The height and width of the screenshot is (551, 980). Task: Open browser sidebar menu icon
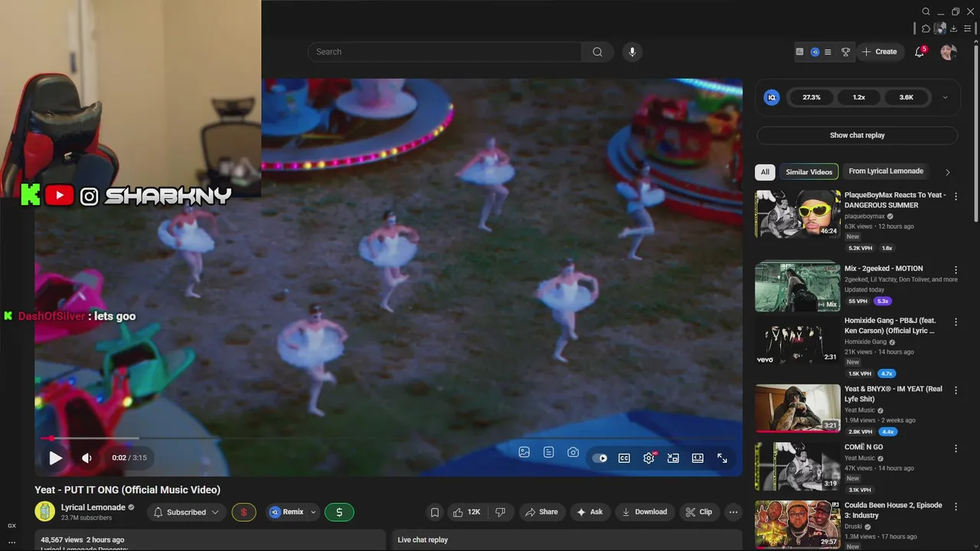point(968,28)
